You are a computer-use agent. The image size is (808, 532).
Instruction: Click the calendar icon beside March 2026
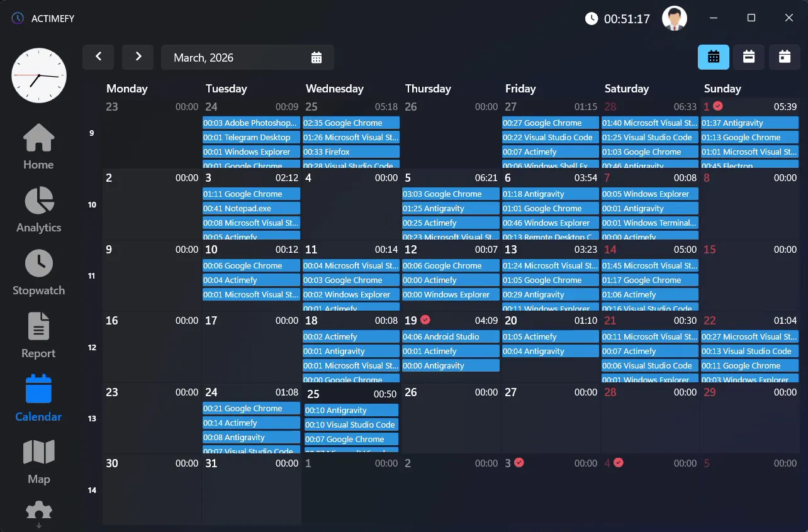317,57
